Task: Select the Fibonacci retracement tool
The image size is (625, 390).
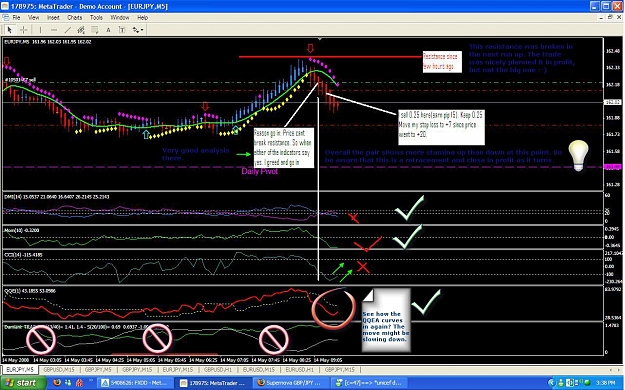Action: tap(94, 30)
